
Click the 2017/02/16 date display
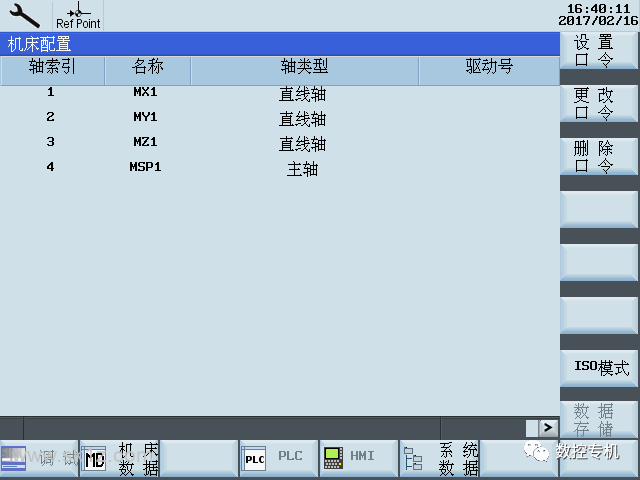598,20
